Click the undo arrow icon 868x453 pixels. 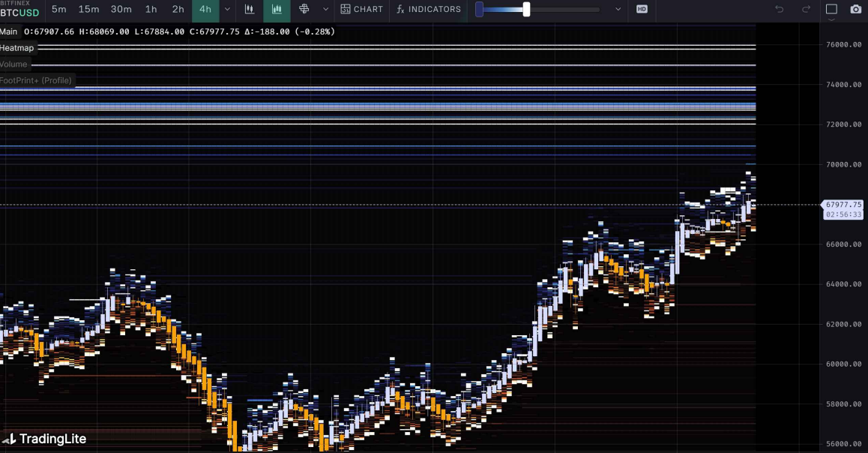click(780, 9)
